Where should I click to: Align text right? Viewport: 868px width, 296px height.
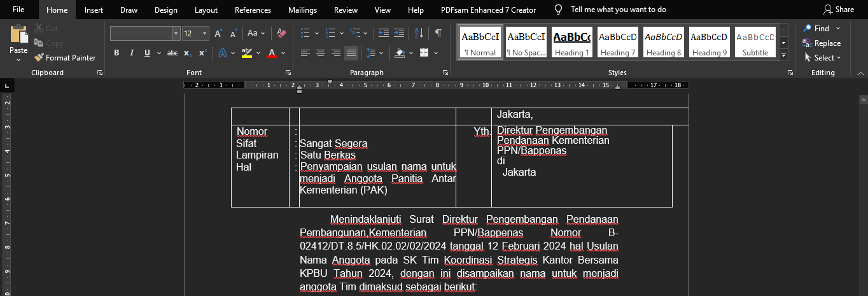pyautogui.click(x=336, y=53)
